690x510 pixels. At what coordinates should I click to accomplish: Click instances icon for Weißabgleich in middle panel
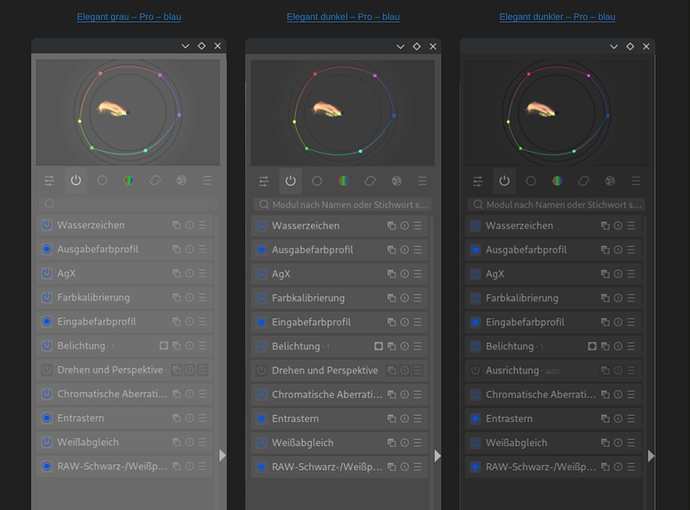(391, 443)
